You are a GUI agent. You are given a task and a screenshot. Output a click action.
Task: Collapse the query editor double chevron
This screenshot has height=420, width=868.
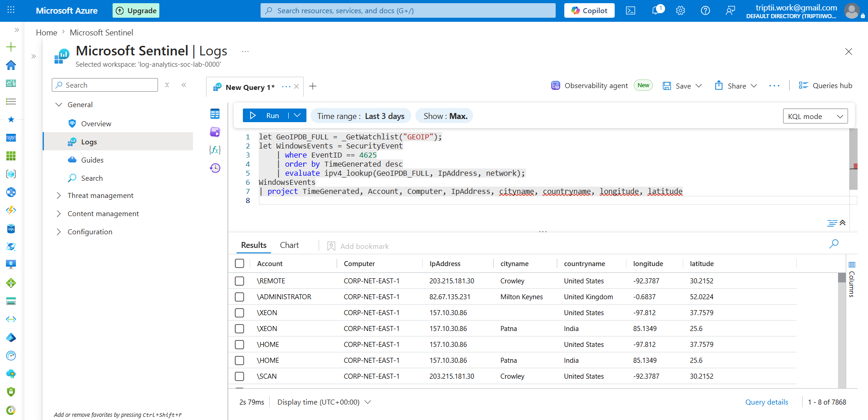(x=843, y=222)
